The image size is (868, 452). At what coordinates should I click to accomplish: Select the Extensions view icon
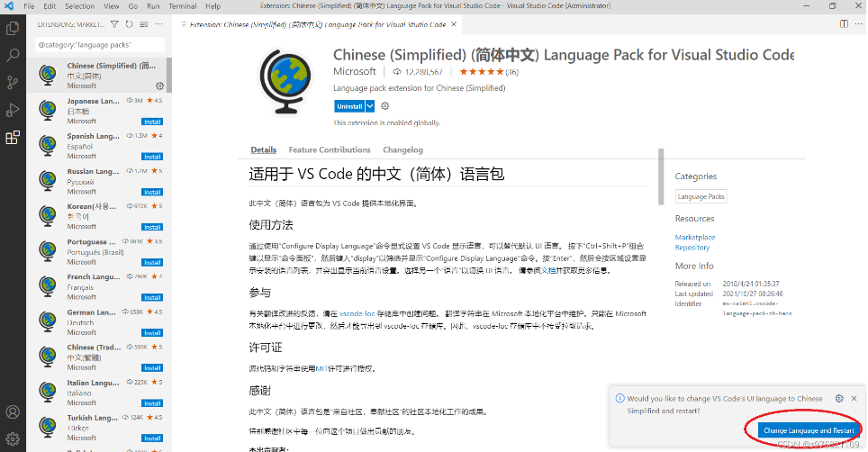(x=13, y=138)
